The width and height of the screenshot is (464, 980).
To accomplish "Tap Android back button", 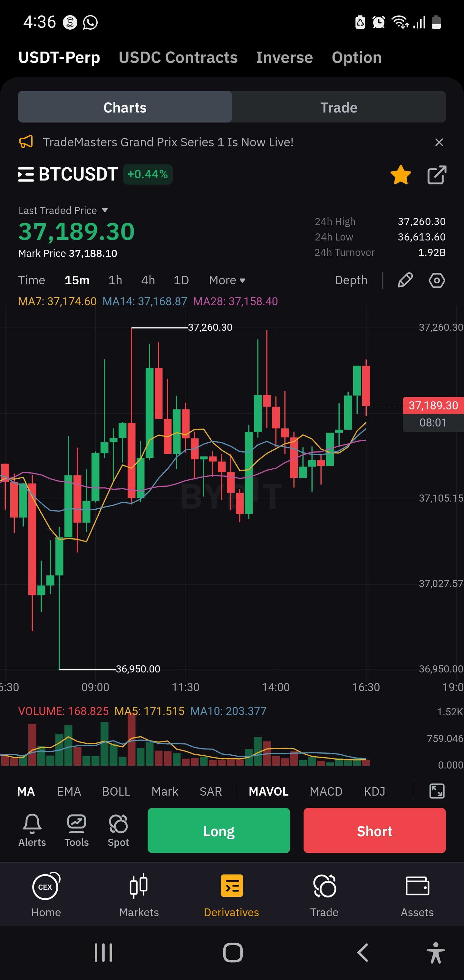I will (x=363, y=953).
